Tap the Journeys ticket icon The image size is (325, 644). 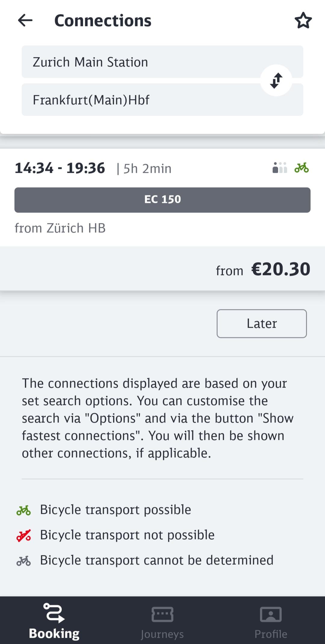[162, 614]
